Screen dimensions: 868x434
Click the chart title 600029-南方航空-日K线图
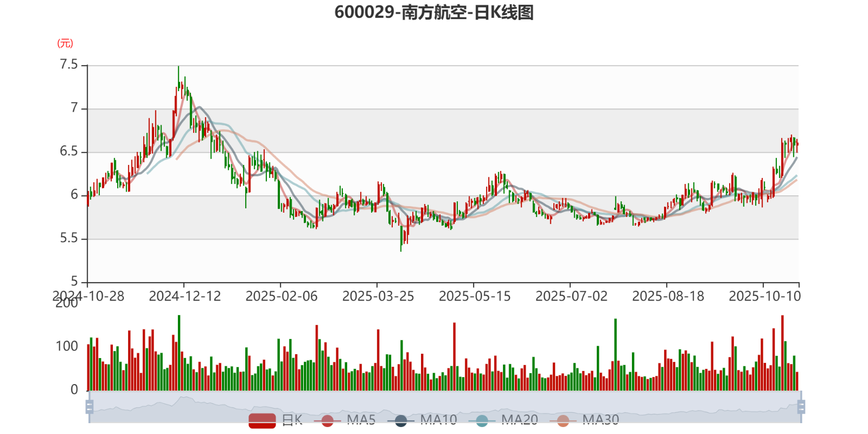tap(434, 12)
